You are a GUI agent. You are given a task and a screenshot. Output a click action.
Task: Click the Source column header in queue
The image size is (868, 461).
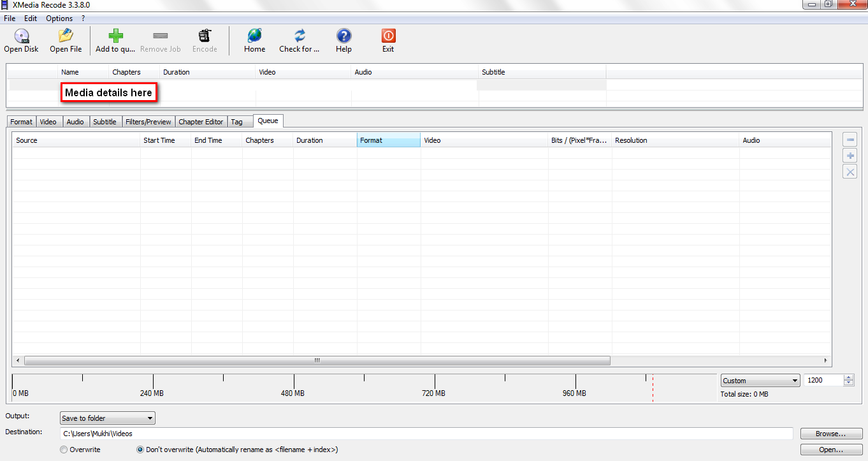click(76, 140)
